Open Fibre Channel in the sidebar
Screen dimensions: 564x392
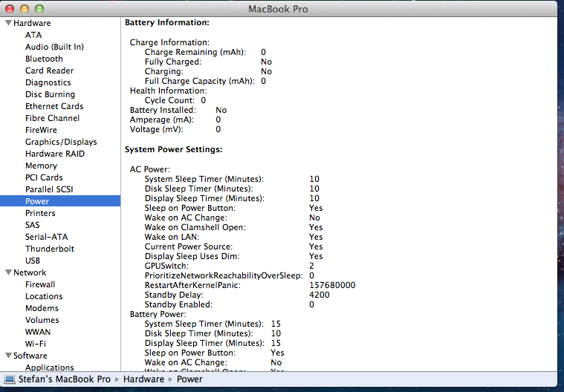[x=52, y=118]
